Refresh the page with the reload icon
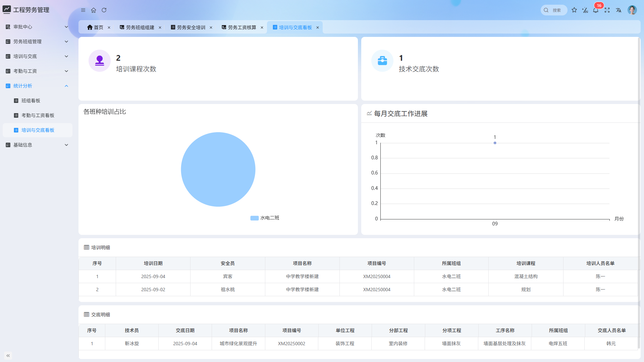 [104, 10]
